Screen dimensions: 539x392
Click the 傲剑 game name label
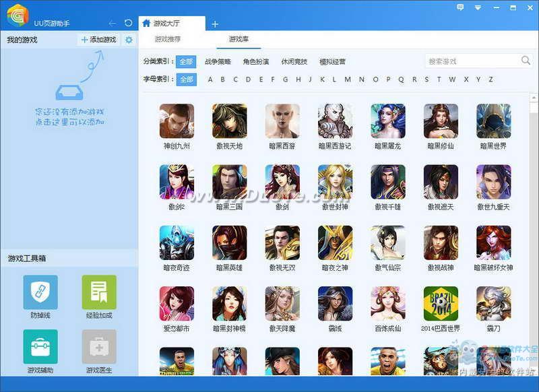[x=282, y=207]
